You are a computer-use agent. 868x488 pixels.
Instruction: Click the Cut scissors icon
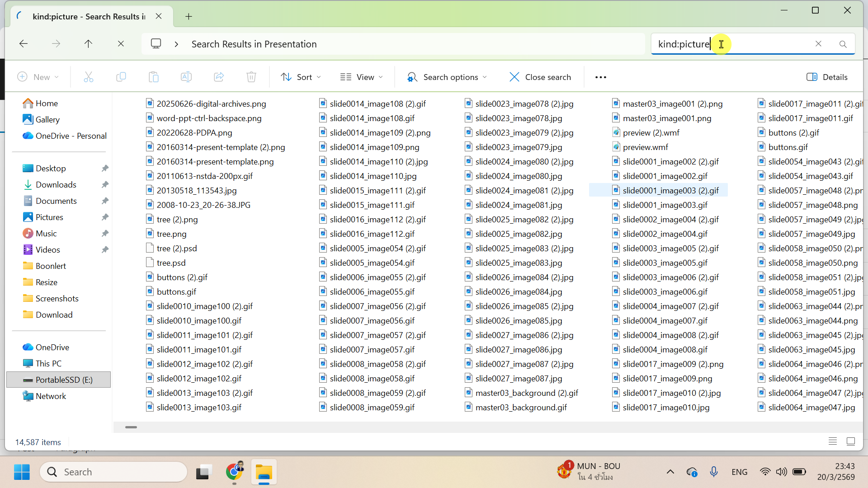89,77
